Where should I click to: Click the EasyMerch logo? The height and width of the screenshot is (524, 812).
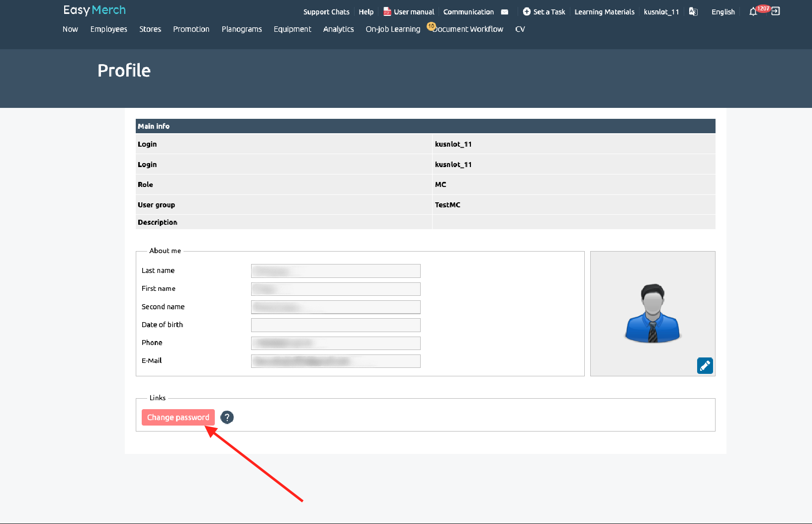click(x=94, y=10)
